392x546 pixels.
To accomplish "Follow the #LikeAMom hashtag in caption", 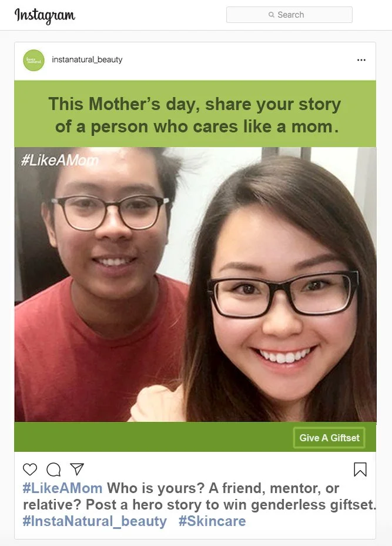I will pos(63,488).
